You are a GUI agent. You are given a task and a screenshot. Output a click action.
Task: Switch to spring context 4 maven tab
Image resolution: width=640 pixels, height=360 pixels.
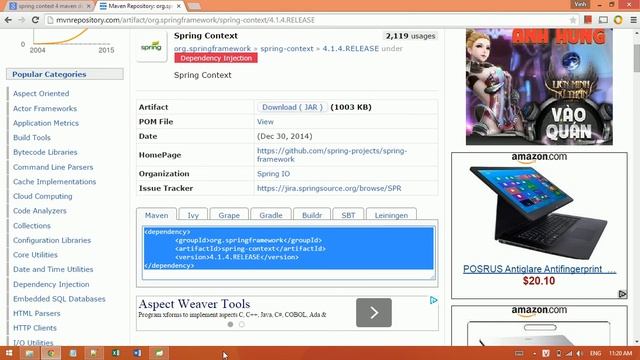tap(50, 6)
